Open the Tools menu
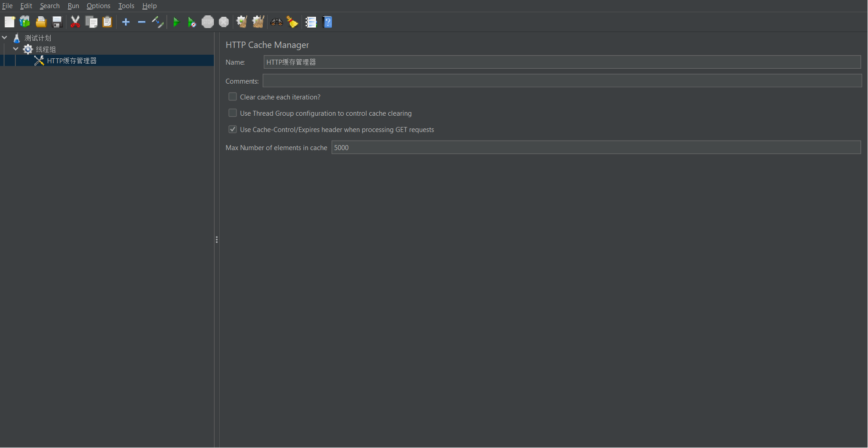Viewport: 868px width, 448px height. (x=126, y=6)
